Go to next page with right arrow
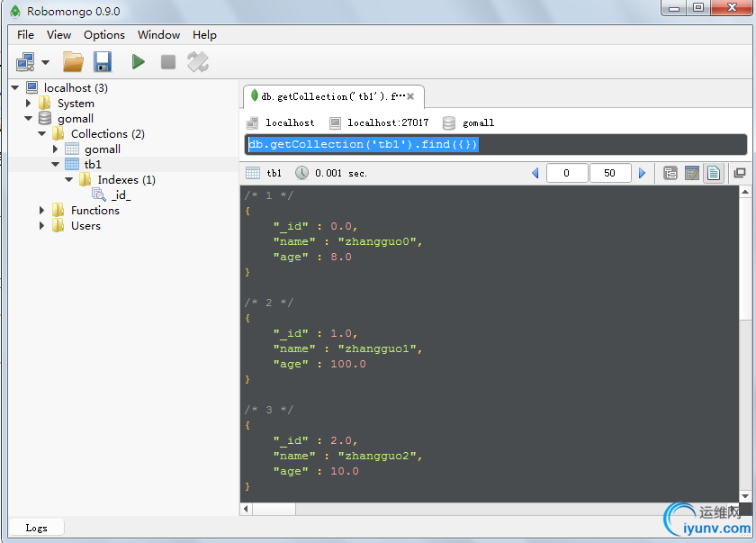 642,173
